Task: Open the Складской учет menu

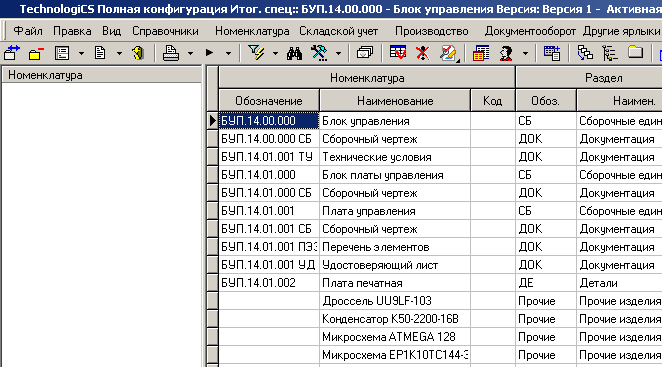Action: click(x=339, y=31)
